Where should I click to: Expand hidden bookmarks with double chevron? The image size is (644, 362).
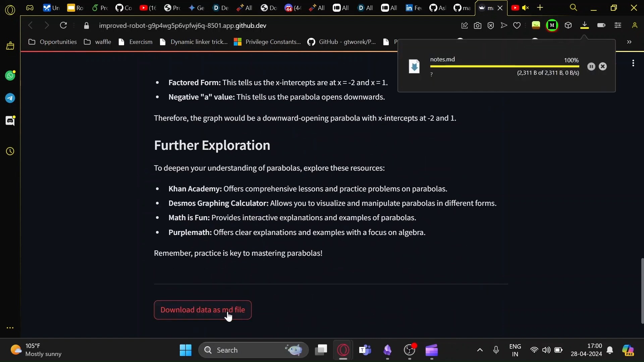[x=629, y=42]
